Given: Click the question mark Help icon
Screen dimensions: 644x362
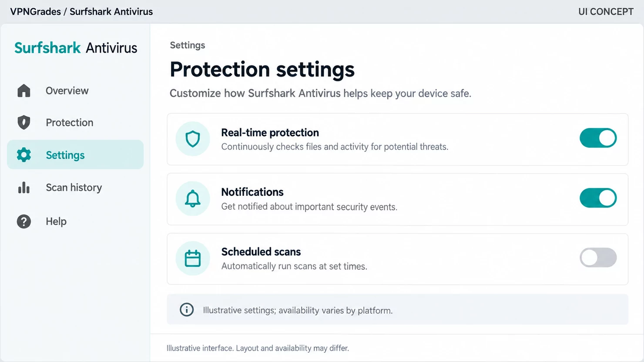Looking at the screenshot, I should point(24,221).
